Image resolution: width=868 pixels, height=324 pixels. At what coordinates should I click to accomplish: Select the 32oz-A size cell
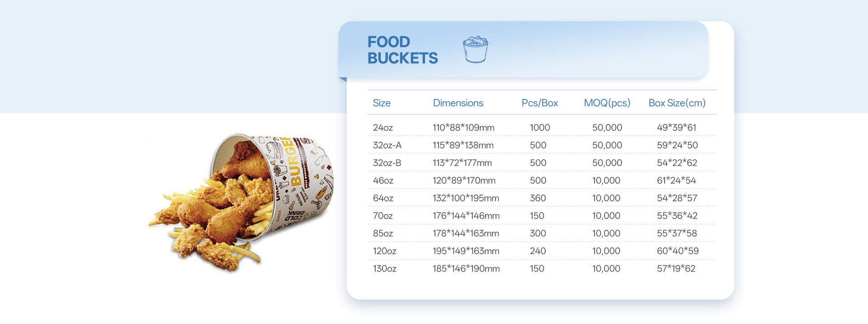pos(387,146)
